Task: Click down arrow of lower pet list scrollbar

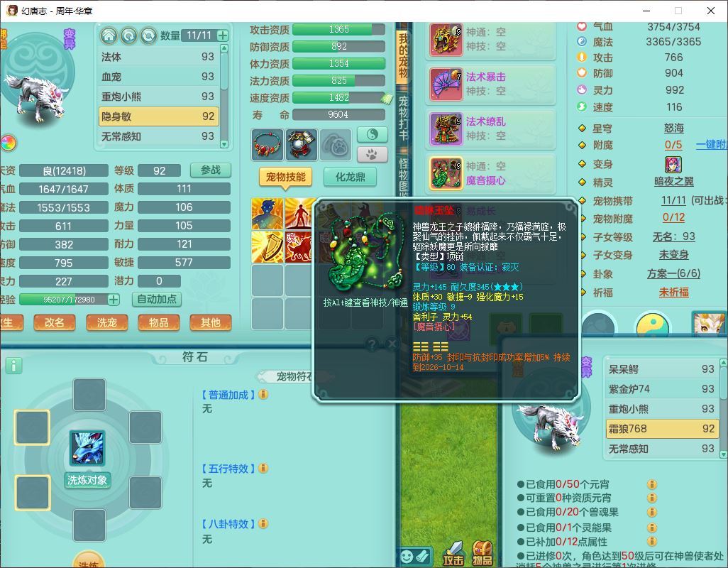Action: [723, 454]
